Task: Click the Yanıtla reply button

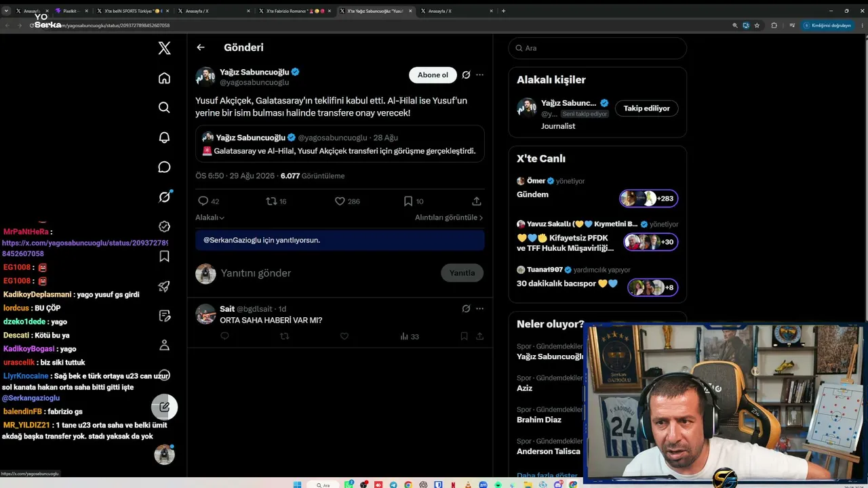Action: point(462,273)
